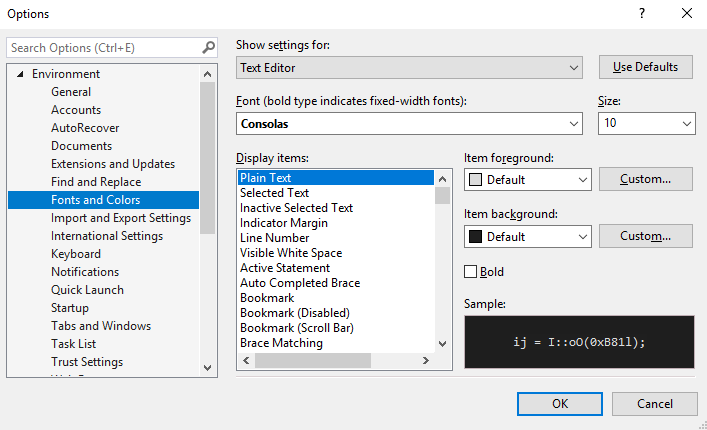This screenshot has height=430, width=707.
Task: Select Plain Text display item
Action: [x=335, y=178]
